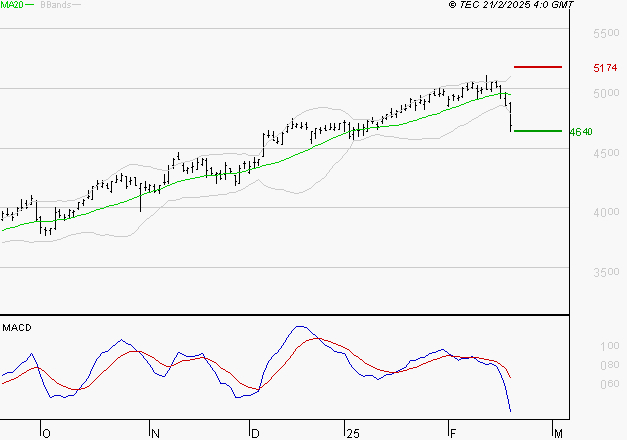Click the green 4640 support value

click(x=581, y=132)
